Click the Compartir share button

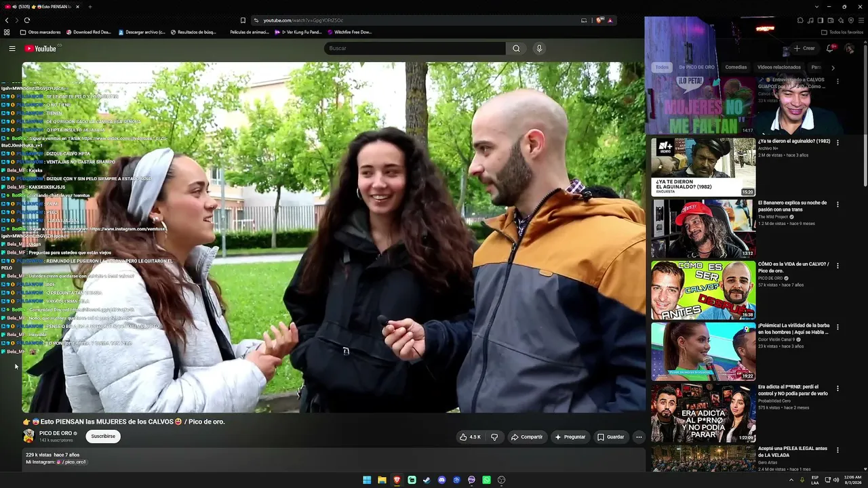coord(527,437)
